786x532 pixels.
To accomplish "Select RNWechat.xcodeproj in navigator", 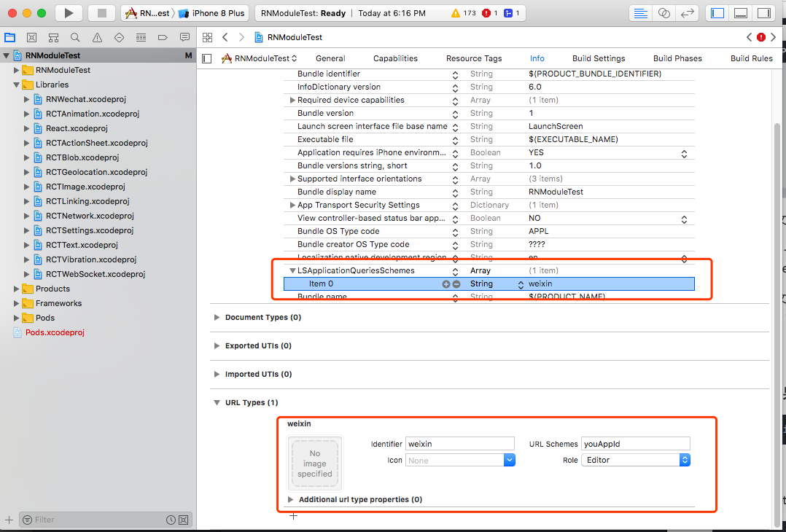I will point(86,99).
